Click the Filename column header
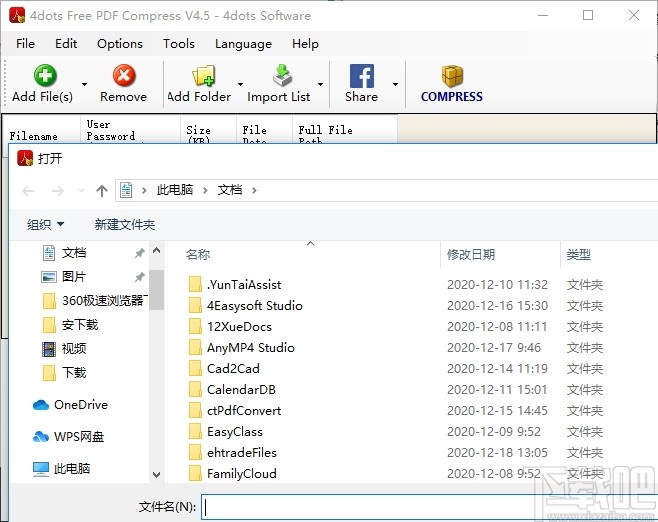658x522 pixels. pos(42,129)
